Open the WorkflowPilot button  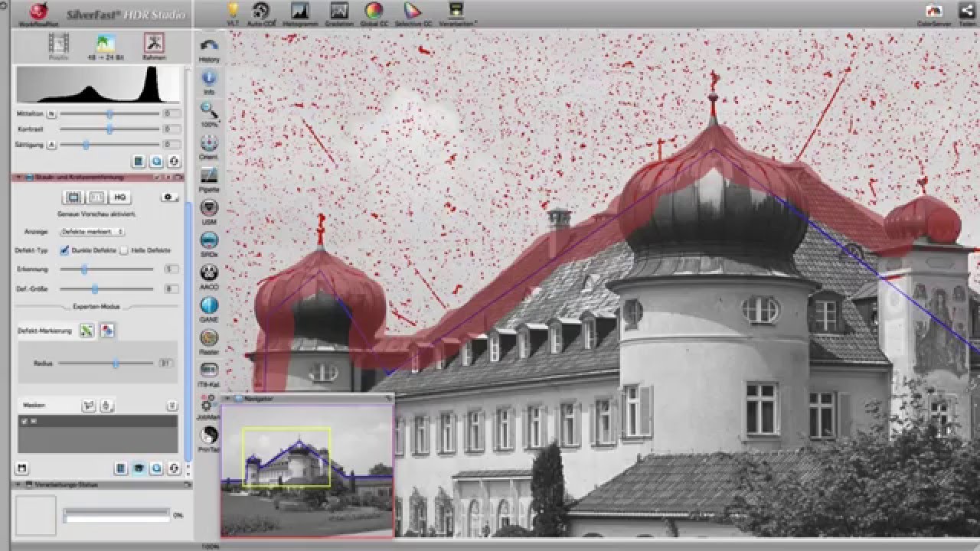click(x=39, y=13)
